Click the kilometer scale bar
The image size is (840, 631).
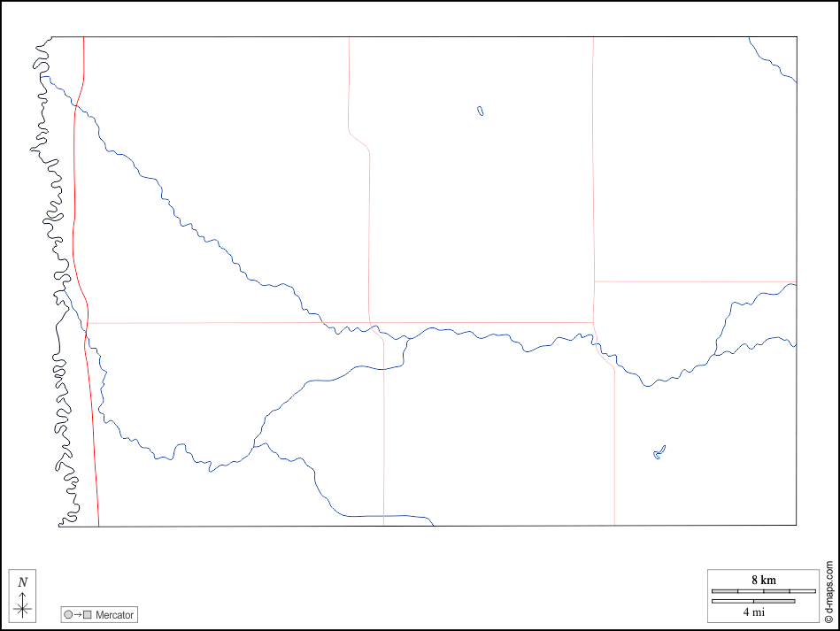pyautogui.click(x=763, y=590)
